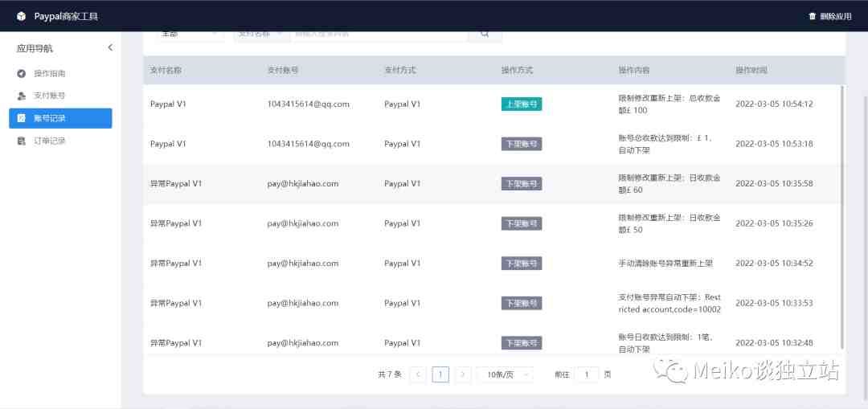Screen dimensions: 868x409
Task: Click the Paypal商家工具 cube logo icon
Action: [x=21, y=16]
